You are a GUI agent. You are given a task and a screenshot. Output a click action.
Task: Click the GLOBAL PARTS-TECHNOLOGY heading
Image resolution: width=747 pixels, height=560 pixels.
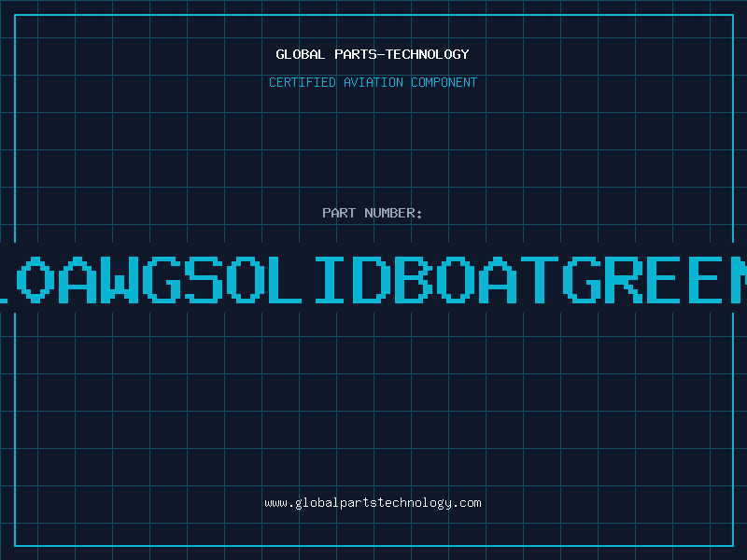coord(373,54)
